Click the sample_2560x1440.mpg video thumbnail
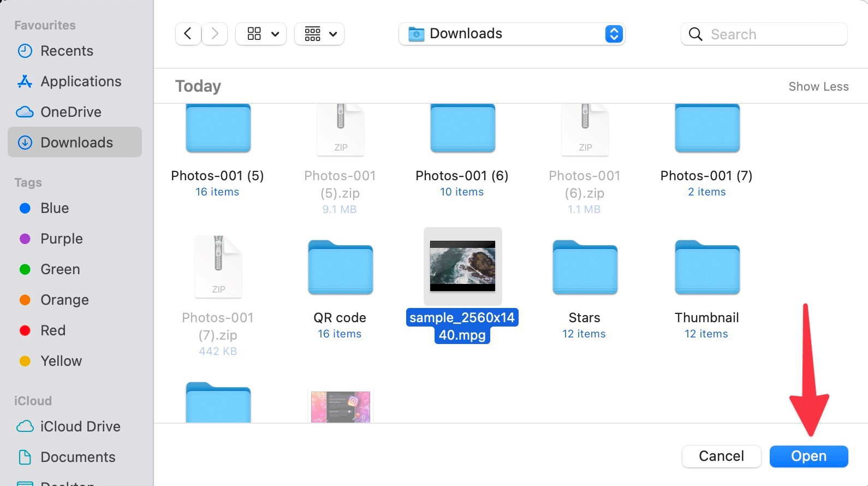This screenshot has width=868, height=486. click(462, 266)
